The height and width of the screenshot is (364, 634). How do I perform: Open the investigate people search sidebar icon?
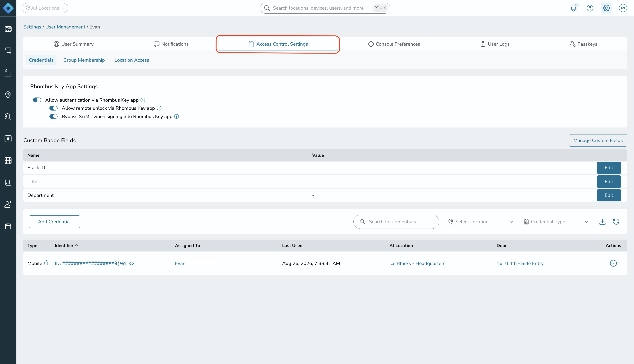[8, 117]
